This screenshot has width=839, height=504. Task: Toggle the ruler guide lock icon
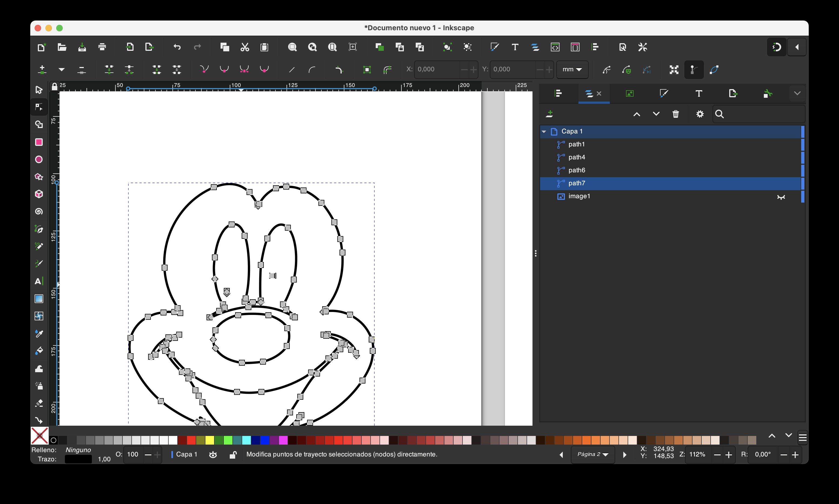pyautogui.click(x=54, y=87)
